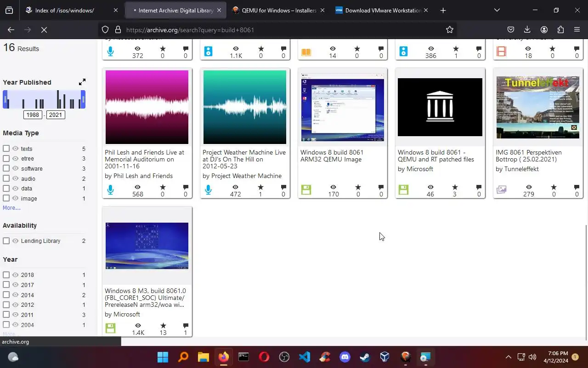Open Firefox View button
The width and height of the screenshot is (588, 368).
click(x=9, y=10)
